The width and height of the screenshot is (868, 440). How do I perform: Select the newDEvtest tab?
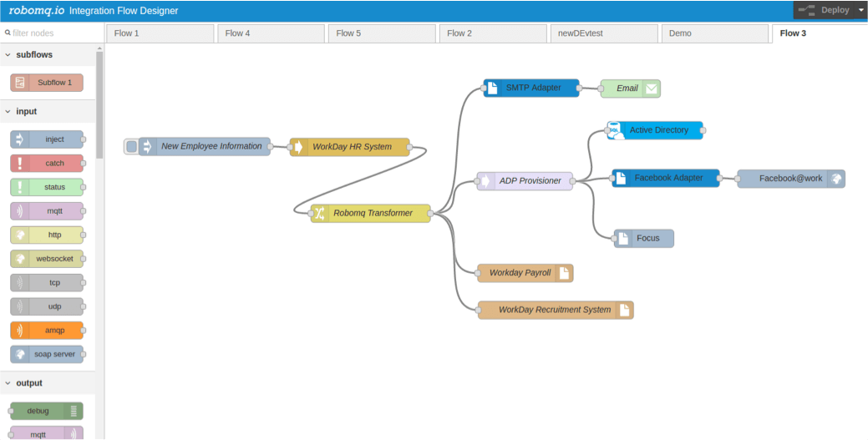tap(603, 33)
